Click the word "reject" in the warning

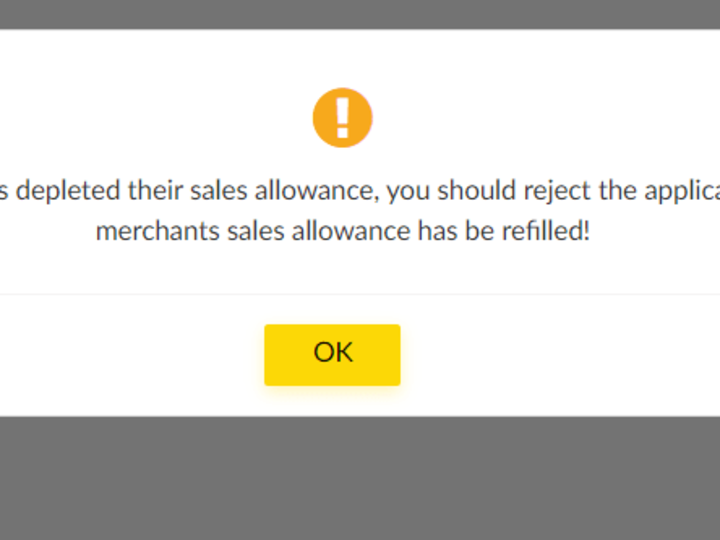click(557, 191)
